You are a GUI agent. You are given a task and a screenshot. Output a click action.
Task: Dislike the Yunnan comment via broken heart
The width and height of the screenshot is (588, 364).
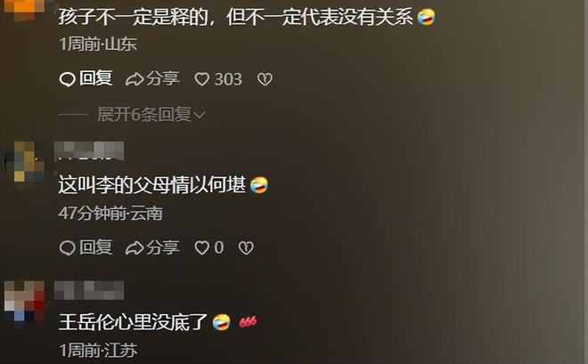pos(246,248)
